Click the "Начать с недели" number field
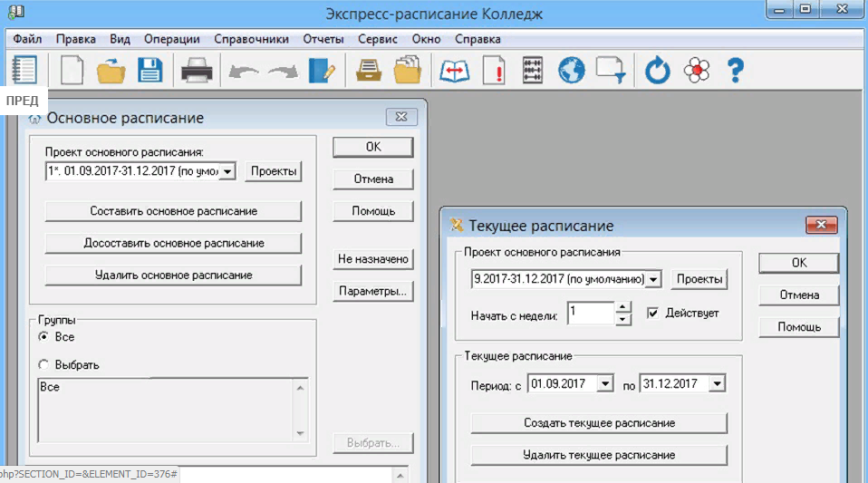The image size is (868, 483). pyautogui.click(x=590, y=314)
